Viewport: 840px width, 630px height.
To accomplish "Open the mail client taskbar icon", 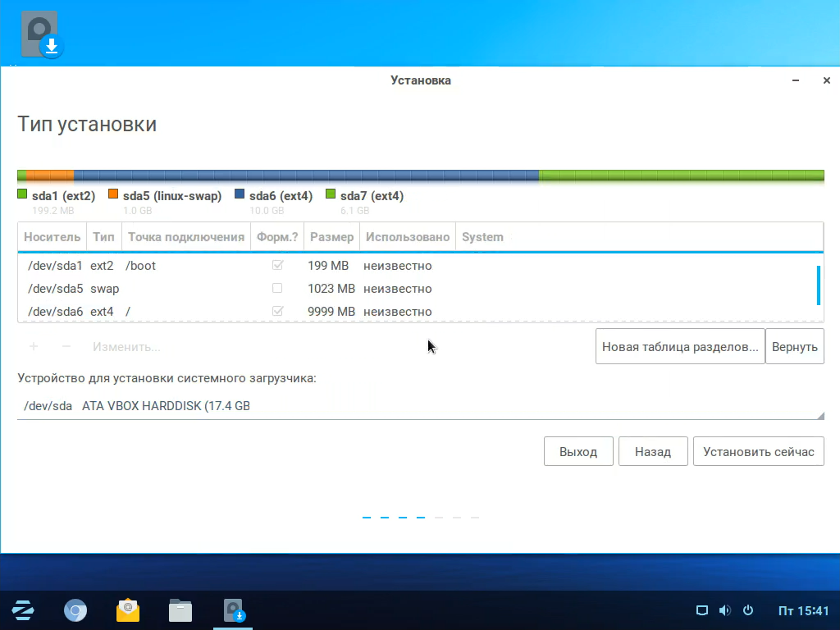I will (x=128, y=610).
